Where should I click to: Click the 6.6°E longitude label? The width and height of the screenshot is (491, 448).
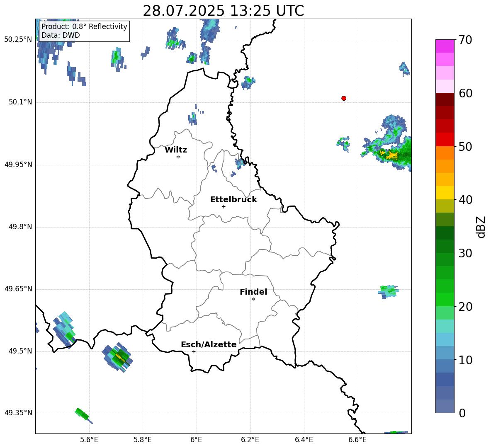357,440
